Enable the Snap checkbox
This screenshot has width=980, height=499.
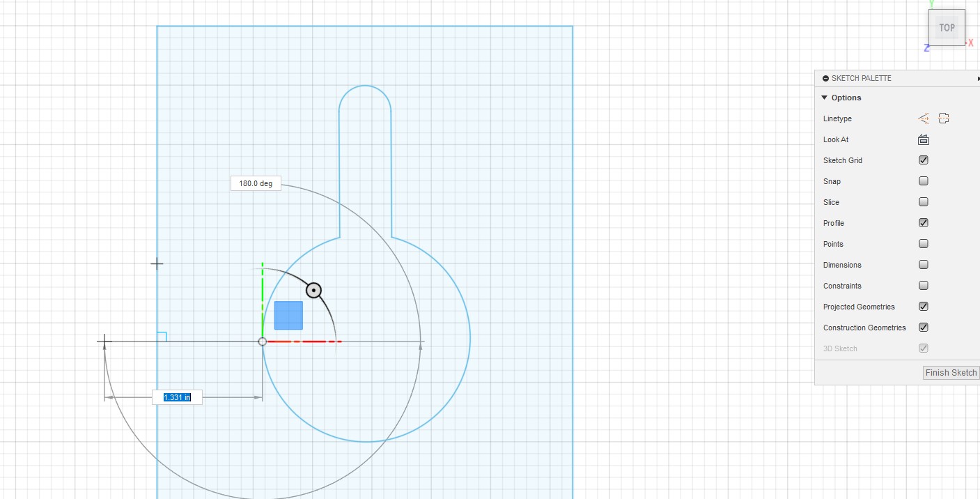[924, 181]
